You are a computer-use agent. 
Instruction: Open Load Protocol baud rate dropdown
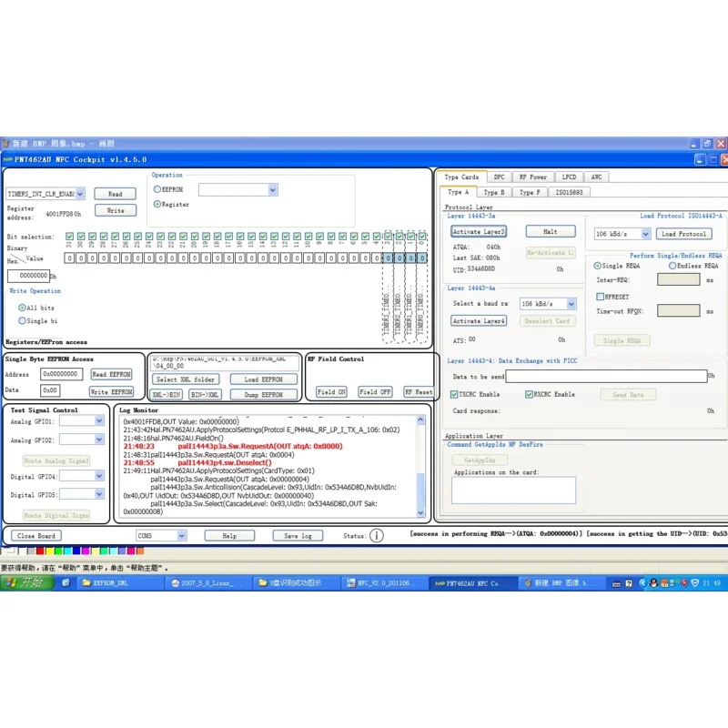pyautogui.click(x=645, y=234)
